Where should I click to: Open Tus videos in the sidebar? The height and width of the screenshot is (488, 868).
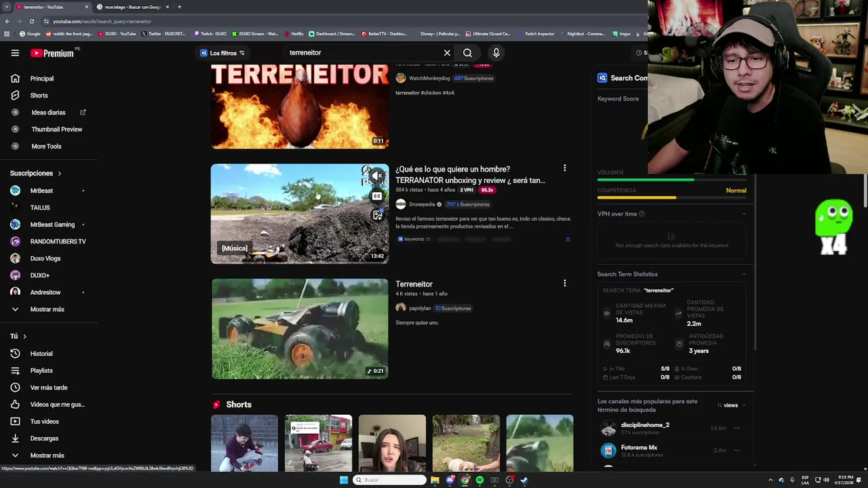[44, 422]
